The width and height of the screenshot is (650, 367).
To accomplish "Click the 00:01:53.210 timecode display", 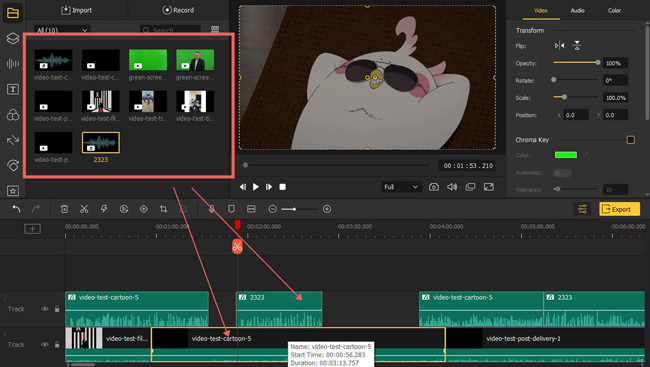I will tap(468, 165).
